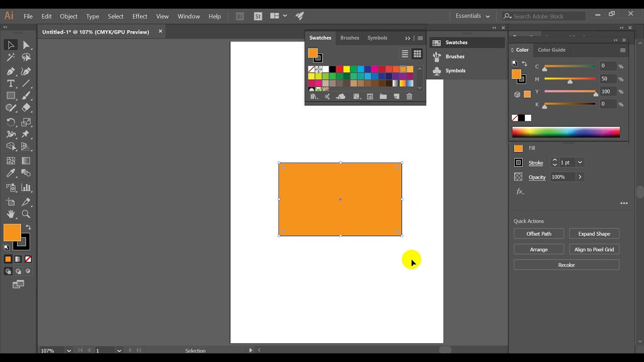Choose the Zoom tool magnifier

(26, 214)
